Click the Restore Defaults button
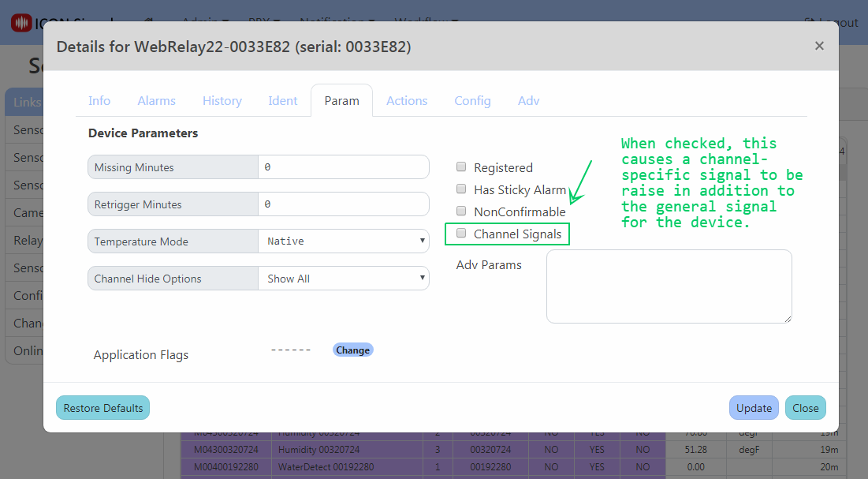The width and height of the screenshot is (868, 479). (x=102, y=408)
